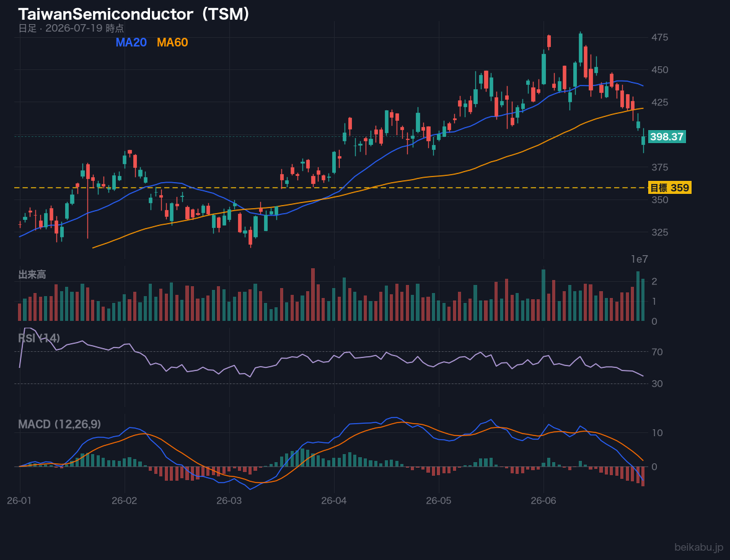The image size is (730, 560).
Task: Click the MA60 legend label
Action: pos(172,42)
